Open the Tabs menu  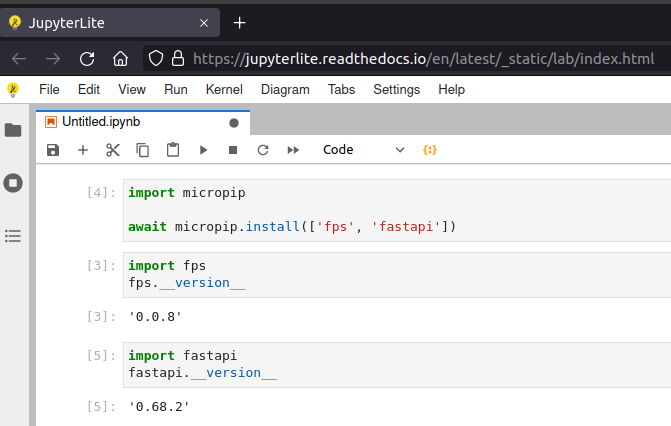click(341, 89)
